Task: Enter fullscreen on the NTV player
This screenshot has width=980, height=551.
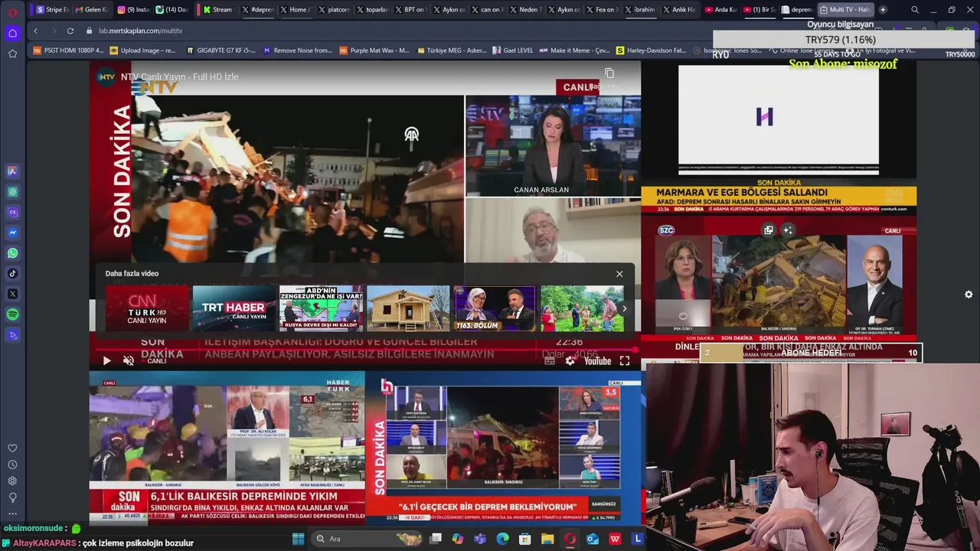Action: (x=625, y=360)
